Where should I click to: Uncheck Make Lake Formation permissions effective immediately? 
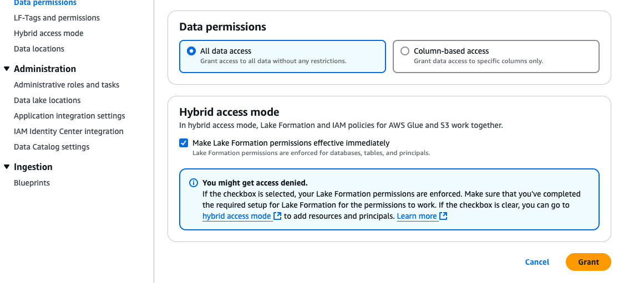(184, 143)
